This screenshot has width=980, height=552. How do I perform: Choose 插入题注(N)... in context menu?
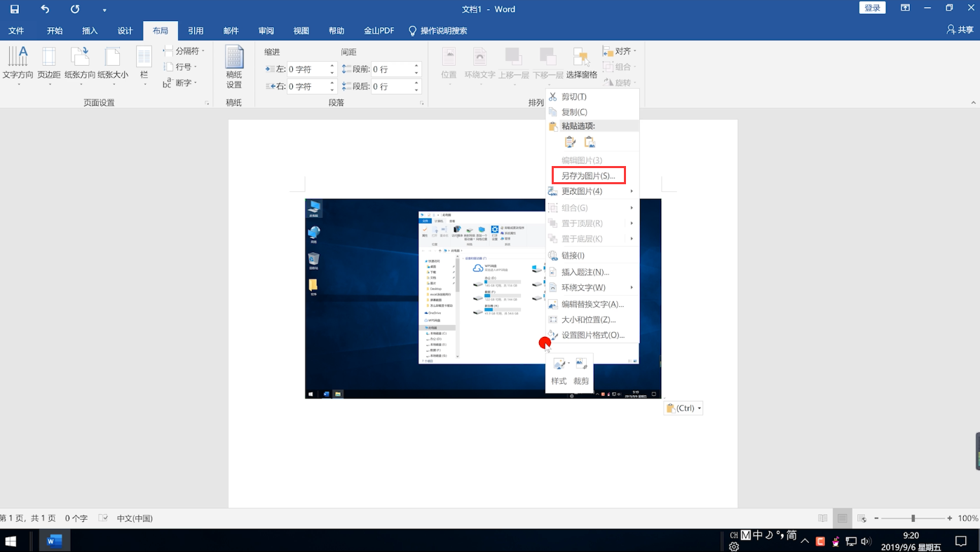click(x=592, y=272)
